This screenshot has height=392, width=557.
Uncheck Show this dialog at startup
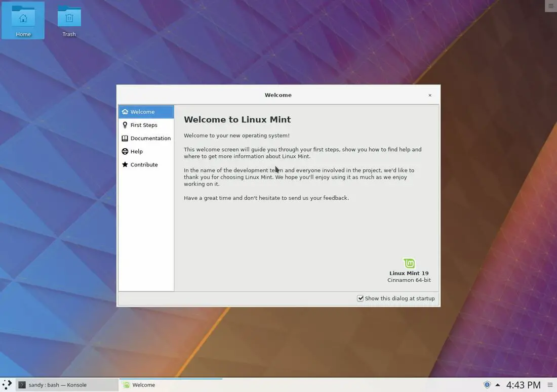click(360, 298)
